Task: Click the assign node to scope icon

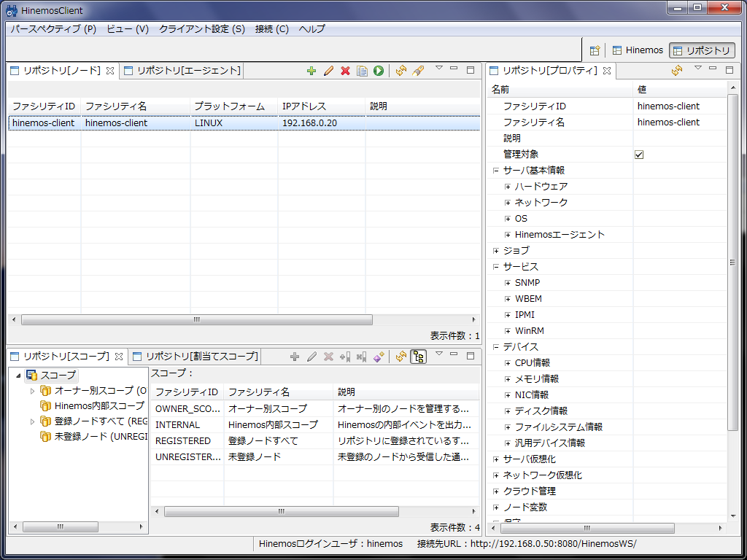Action: click(x=345, y=356)
